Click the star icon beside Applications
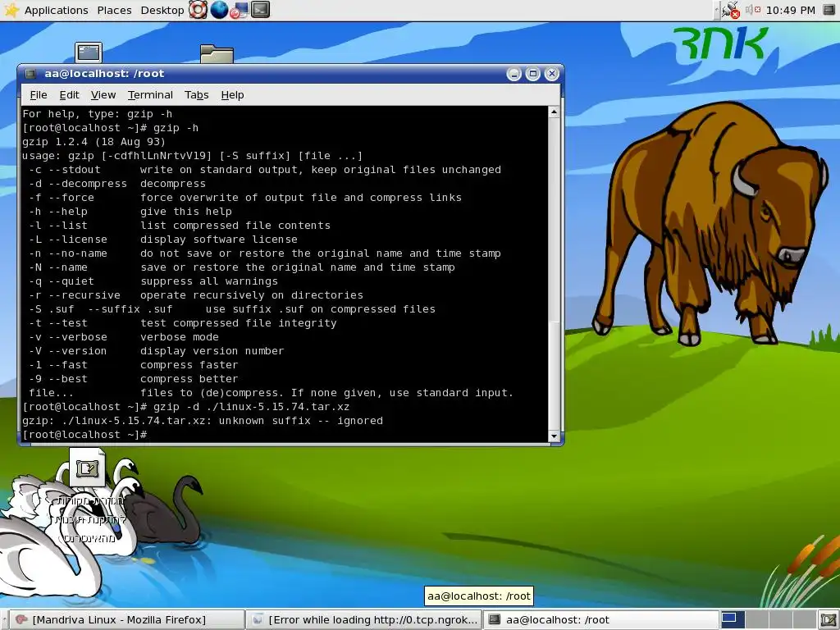Screen dimensions: 840x630 [x=11, y=10]
